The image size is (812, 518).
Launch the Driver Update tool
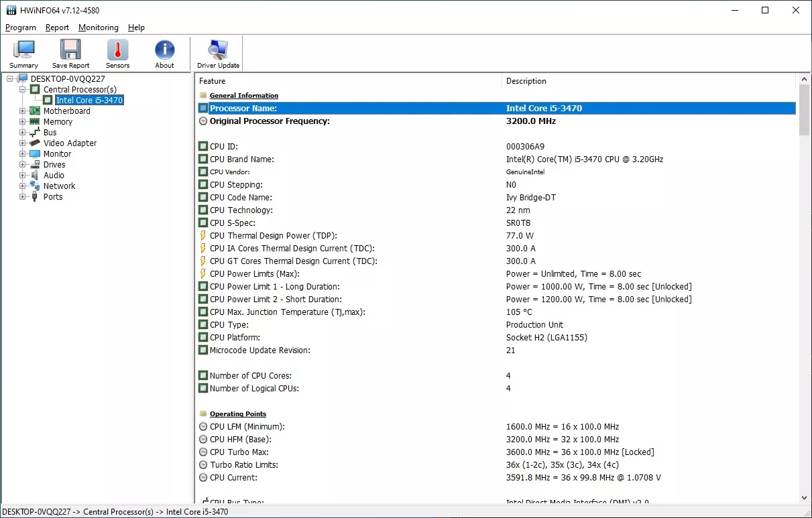point(218,54)
